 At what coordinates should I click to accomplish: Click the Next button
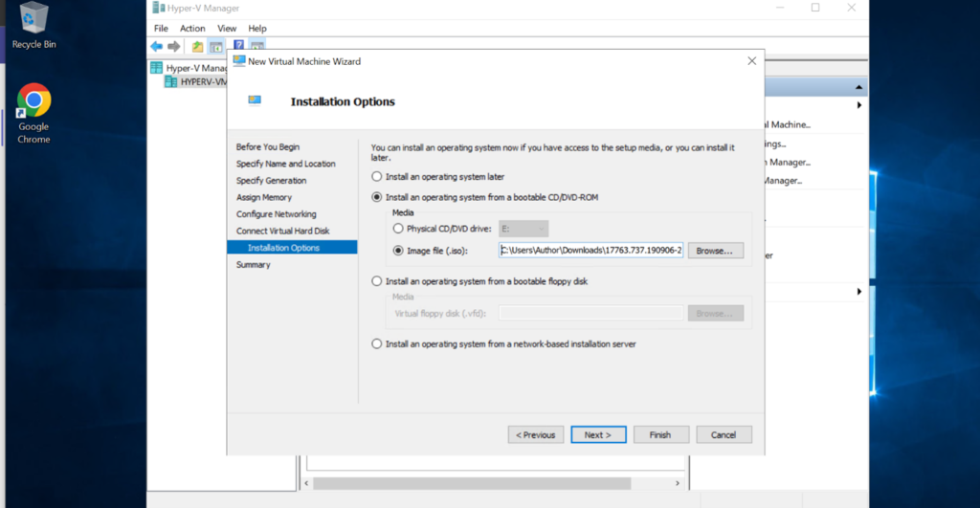598,435
